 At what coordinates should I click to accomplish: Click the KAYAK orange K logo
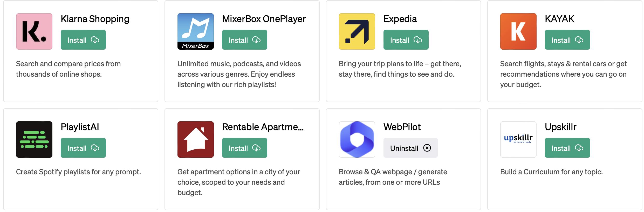coord(518,31)
